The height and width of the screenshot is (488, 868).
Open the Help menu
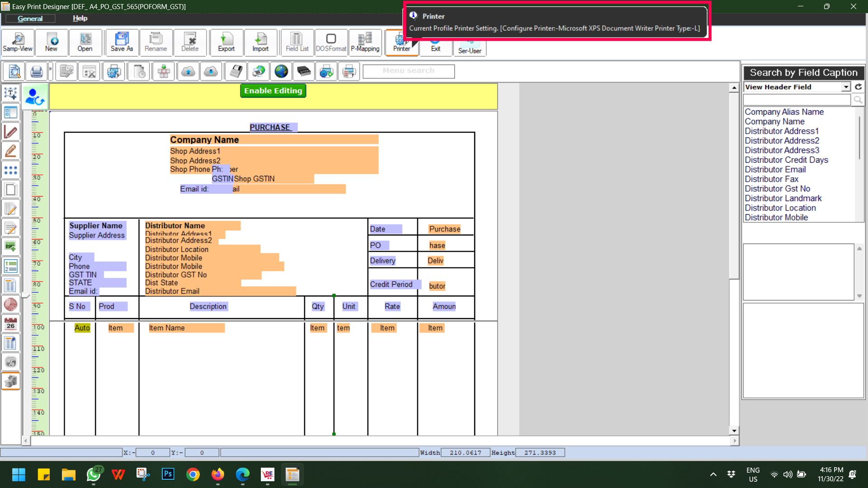point(80,19)
